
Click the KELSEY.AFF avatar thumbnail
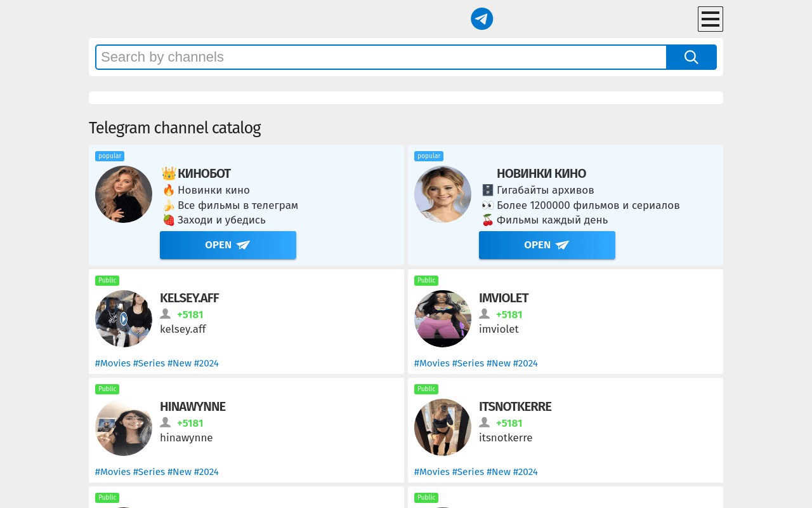(124, 319)
